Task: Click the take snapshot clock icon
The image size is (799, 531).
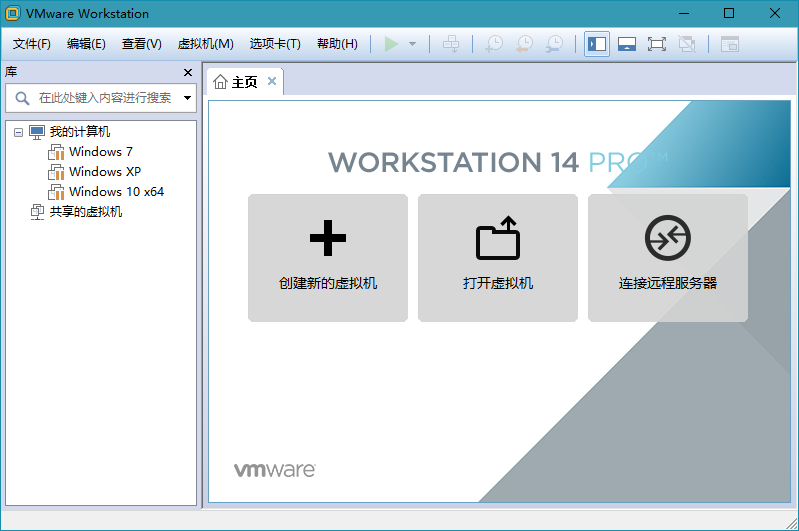Action: 494,44
